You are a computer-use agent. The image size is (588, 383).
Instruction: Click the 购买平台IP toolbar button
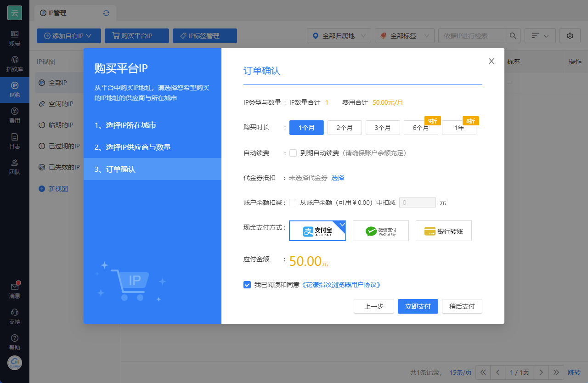[137, 36]
